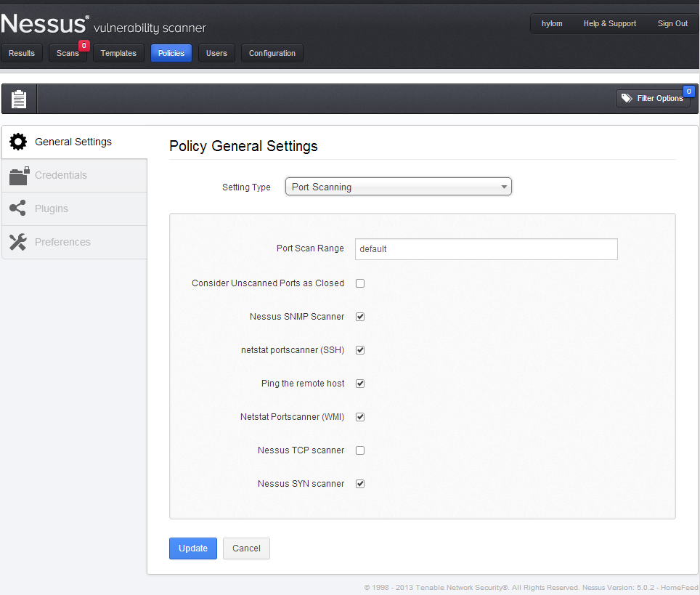The image size is (700, 595).
Task: Click the General Settings gear icon
Action: click(18, 142)
